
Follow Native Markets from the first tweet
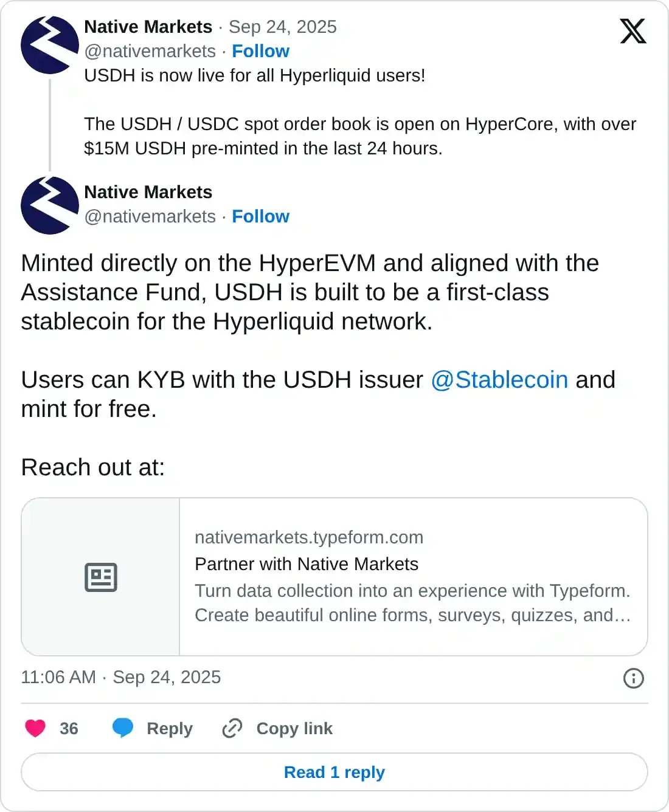[261, 51]
